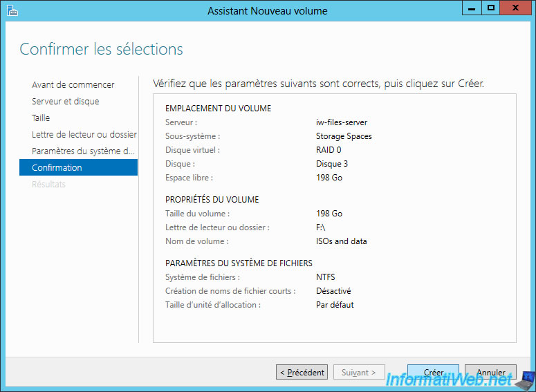Click the Espace libre 198 Go value
536x392 pixels.
329,178
